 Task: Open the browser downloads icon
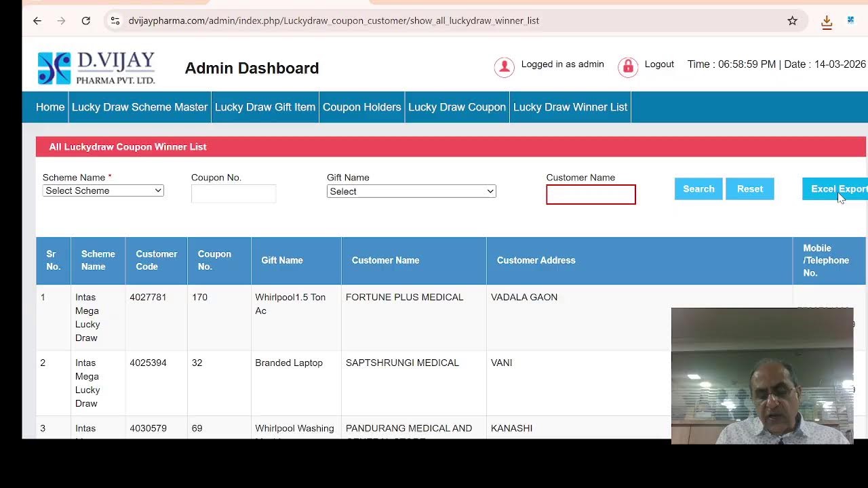(827, 22)
